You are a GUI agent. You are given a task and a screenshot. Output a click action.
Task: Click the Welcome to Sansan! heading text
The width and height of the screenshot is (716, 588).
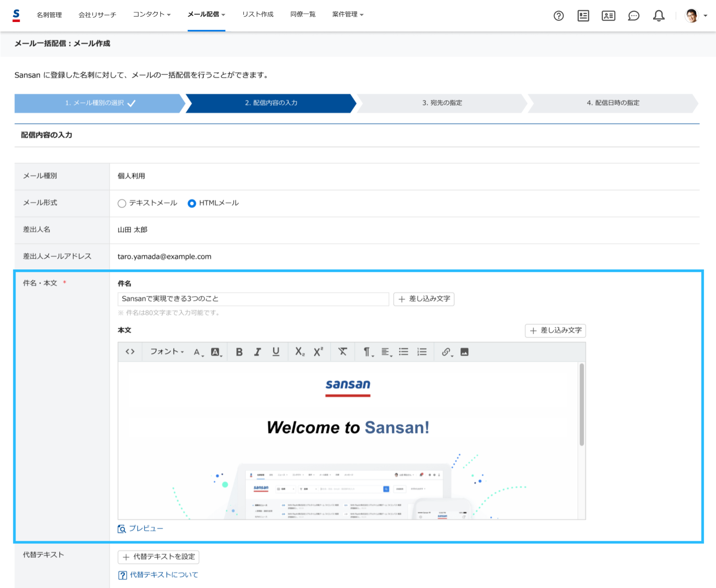point(348,428)
